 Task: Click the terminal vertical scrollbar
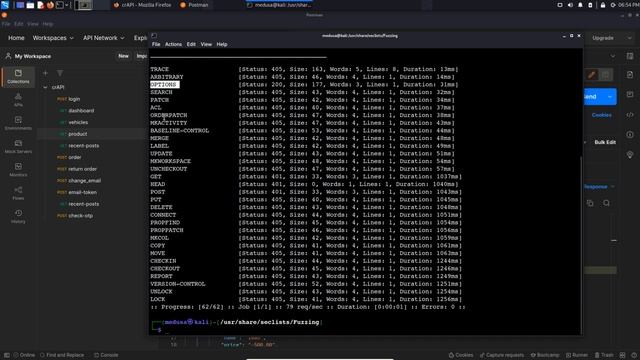tap(581, 245)
